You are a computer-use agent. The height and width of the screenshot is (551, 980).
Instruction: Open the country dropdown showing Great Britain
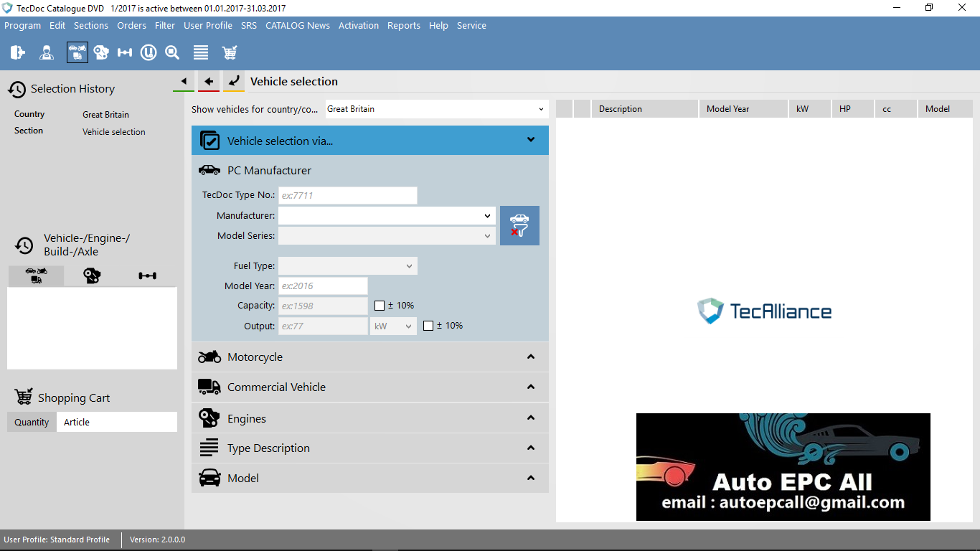coord(437,109)
